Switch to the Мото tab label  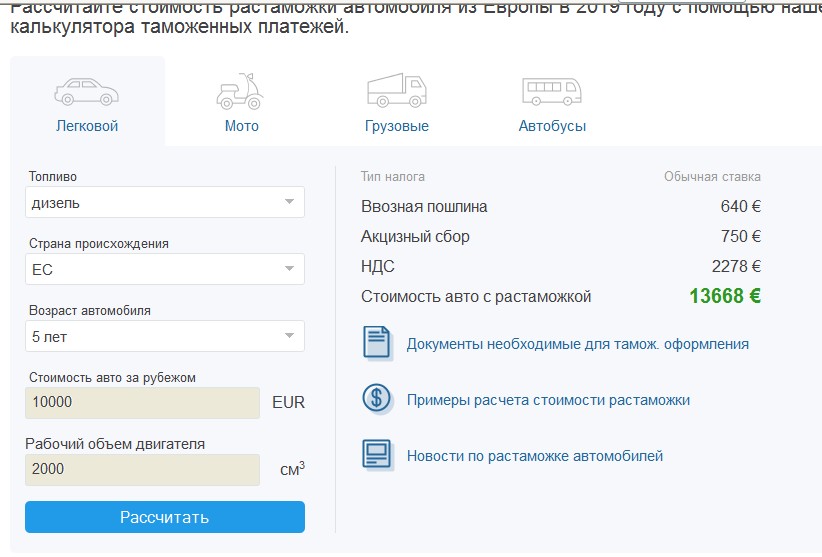pos(241,126)
